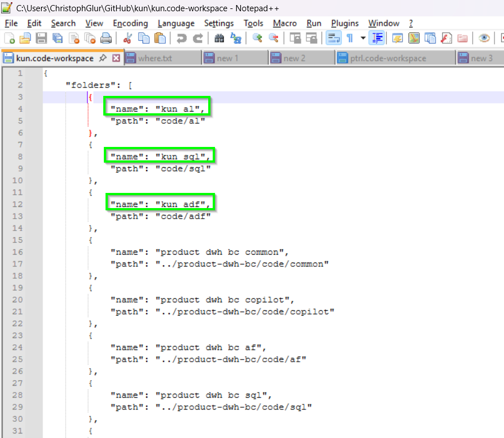Show the Document Map panel

[414, 38]
